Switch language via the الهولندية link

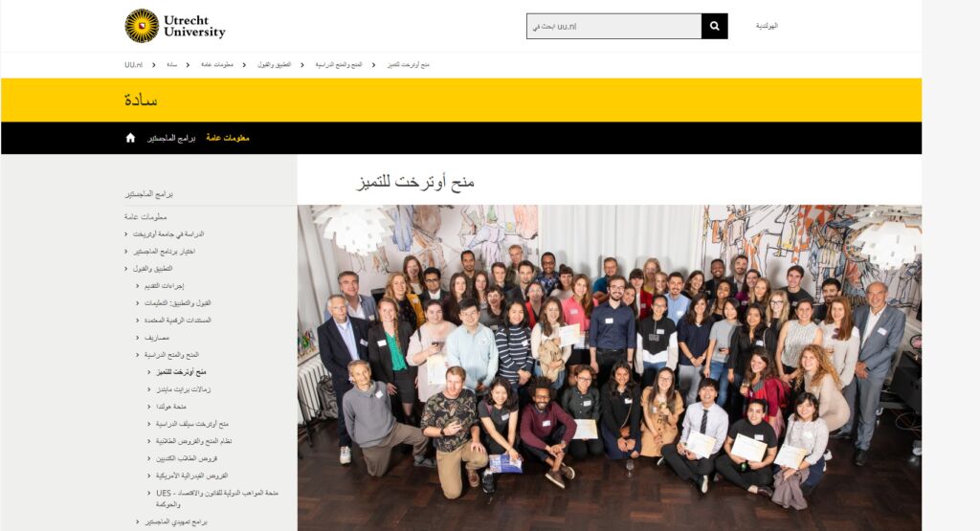pos(767,26)
